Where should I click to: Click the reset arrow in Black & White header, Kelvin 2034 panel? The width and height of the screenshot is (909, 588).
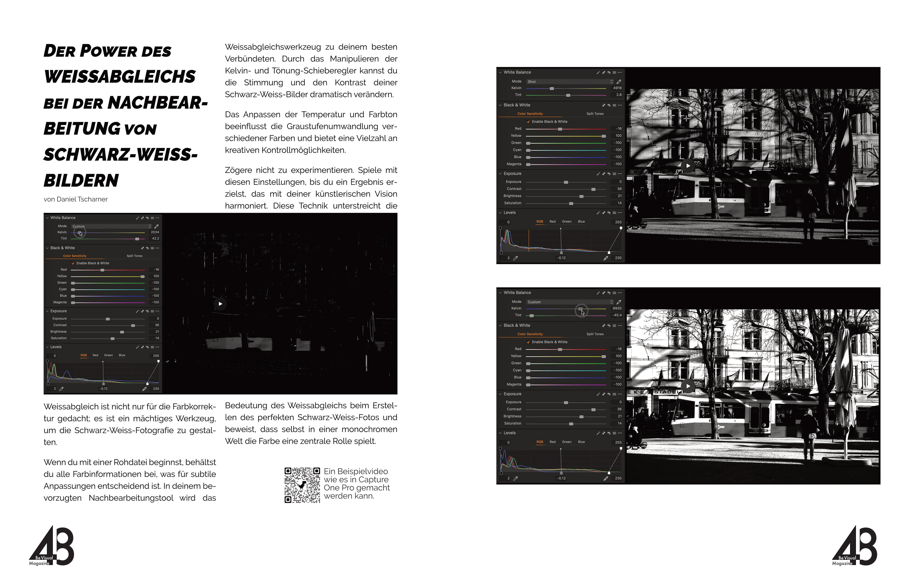(147, 248)
